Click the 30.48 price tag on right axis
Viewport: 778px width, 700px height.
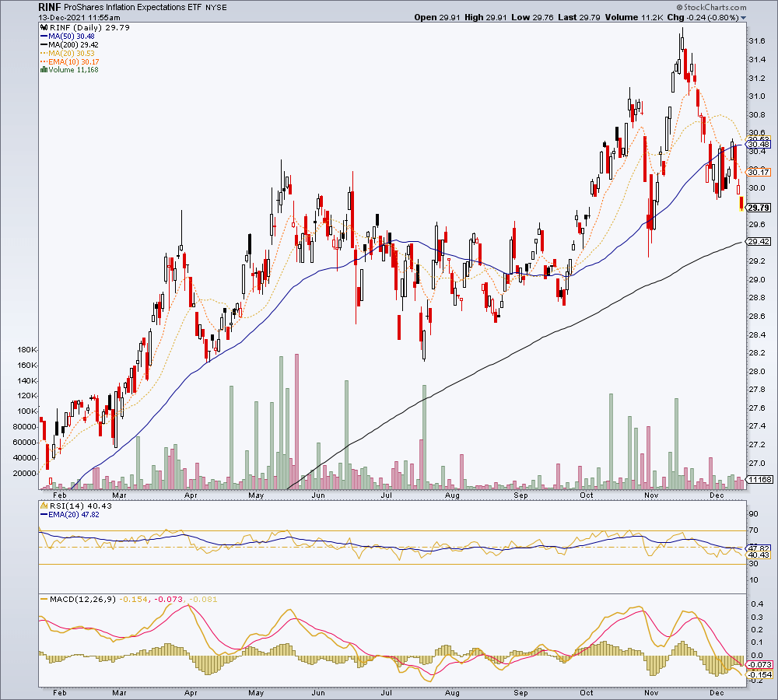coord(759,145)
